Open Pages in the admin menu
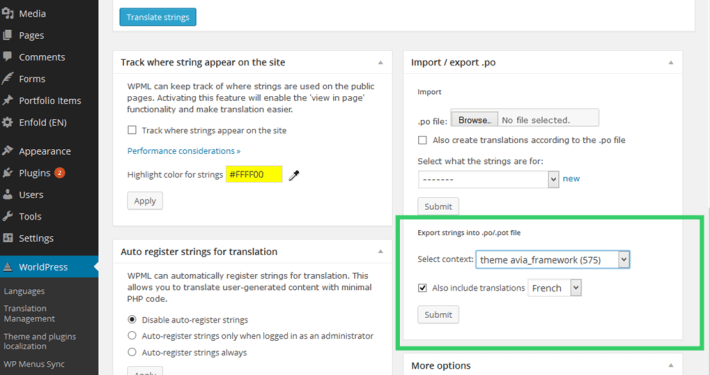Viewport: 710px width, 375px height. 31,35
